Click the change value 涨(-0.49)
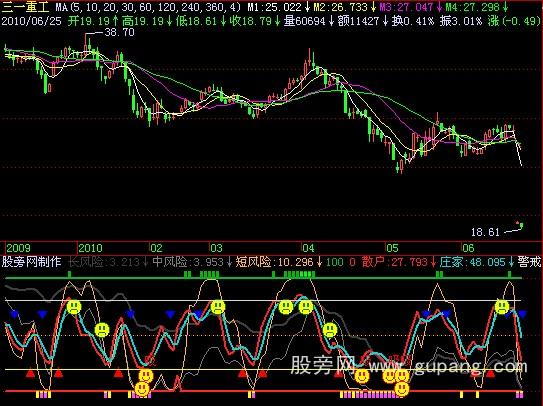The image size is (543, 406). click(x=514, y=21)
